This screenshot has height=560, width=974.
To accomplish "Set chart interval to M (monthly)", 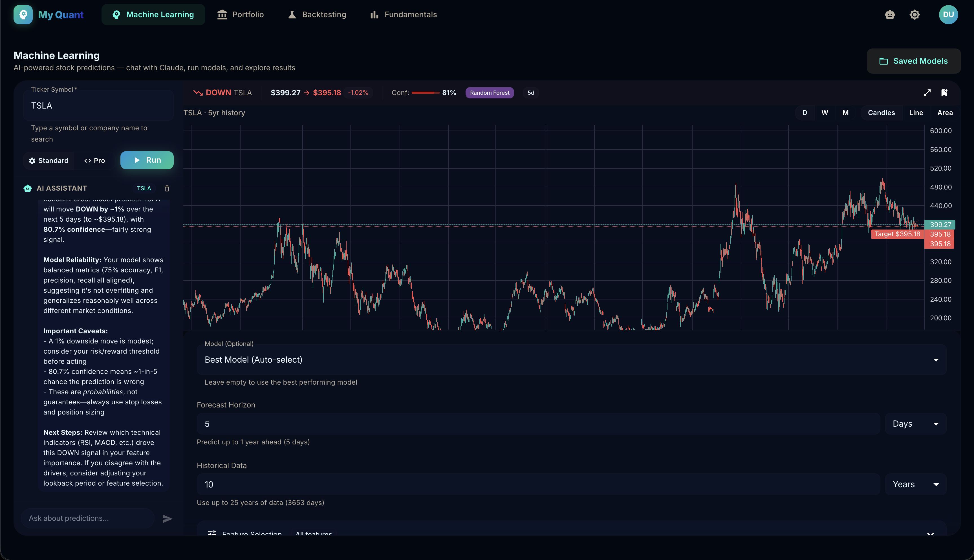I will click(x=846, y=113).
